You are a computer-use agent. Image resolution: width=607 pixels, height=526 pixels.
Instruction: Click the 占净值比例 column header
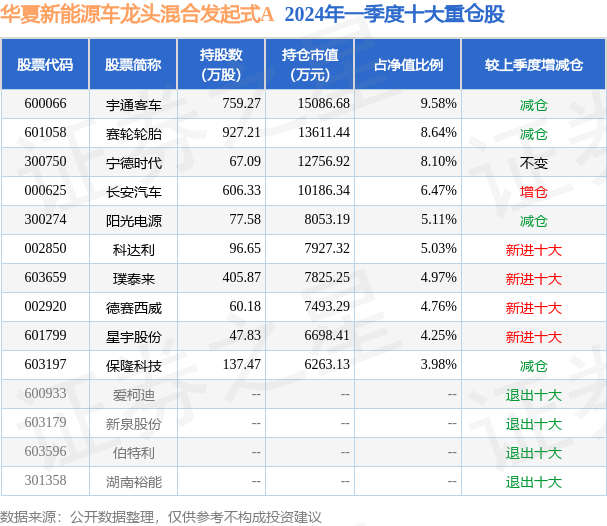tap(408, 65)
